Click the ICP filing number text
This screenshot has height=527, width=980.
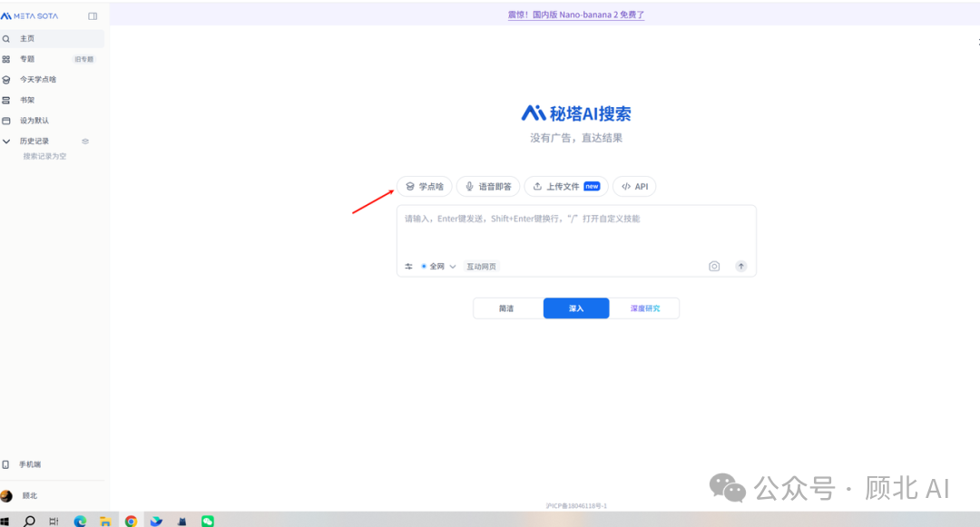(576, 506)
